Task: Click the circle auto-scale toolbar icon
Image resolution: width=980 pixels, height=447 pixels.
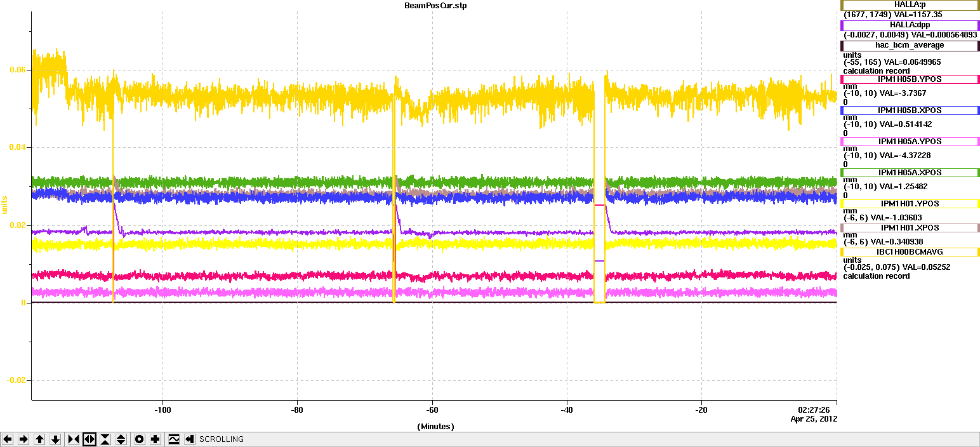Action: [x=140, y=439]
